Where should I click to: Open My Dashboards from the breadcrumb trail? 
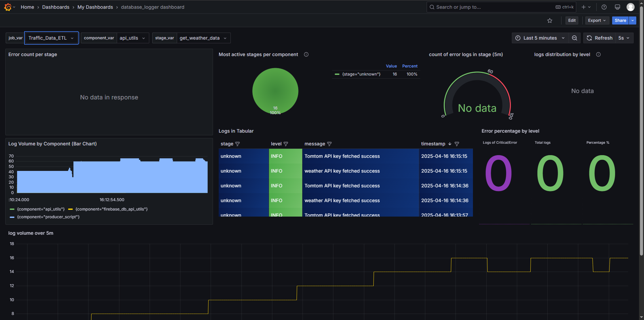[95, 7]
